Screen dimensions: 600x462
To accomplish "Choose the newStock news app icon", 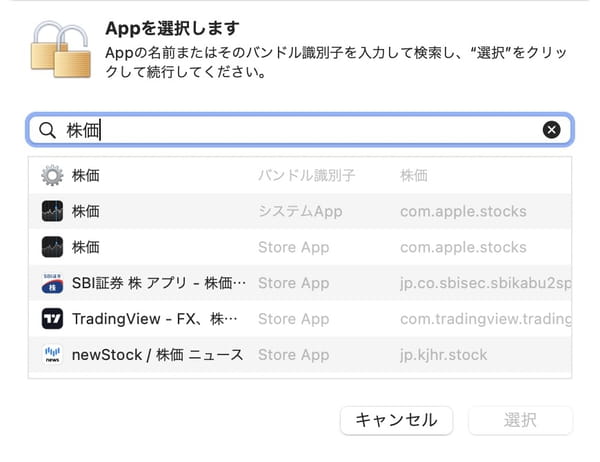I will click(x=52, y=354).
